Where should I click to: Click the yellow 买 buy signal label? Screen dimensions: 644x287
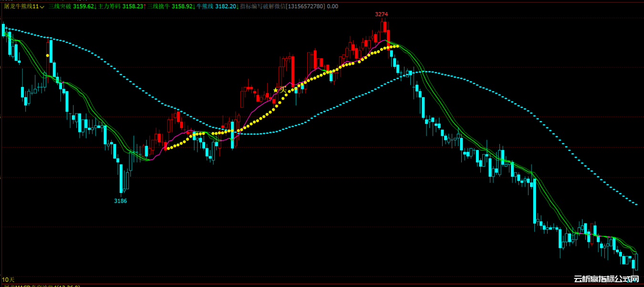[283, 90]
